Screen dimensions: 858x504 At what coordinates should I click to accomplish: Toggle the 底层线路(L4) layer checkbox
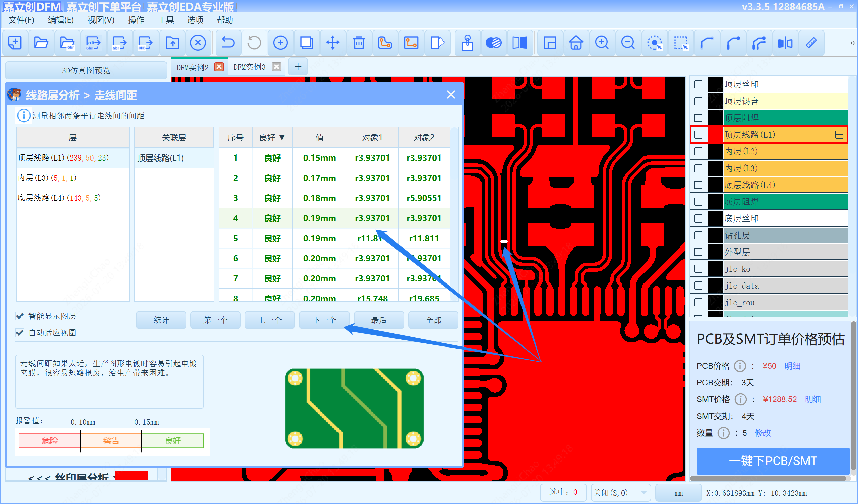698,185
